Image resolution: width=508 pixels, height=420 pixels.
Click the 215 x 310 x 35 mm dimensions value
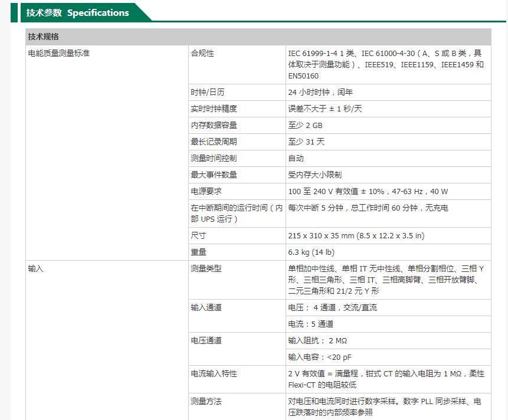(356, 236)
